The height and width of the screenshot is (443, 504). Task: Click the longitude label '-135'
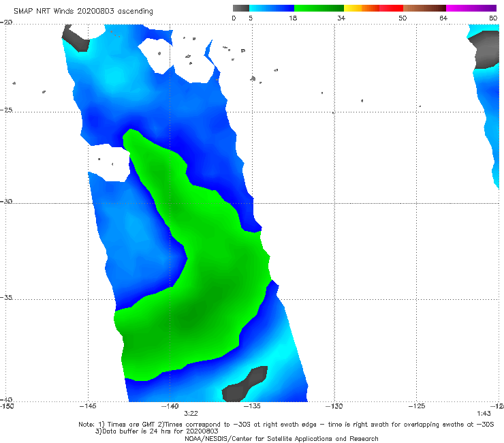tap(252, 406)
